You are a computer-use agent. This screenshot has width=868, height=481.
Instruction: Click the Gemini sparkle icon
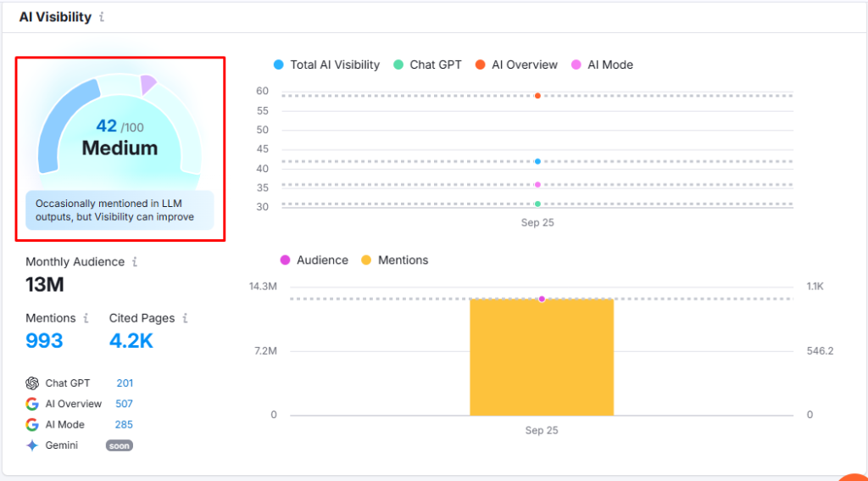pyautogui.click(x=32, y=445)
